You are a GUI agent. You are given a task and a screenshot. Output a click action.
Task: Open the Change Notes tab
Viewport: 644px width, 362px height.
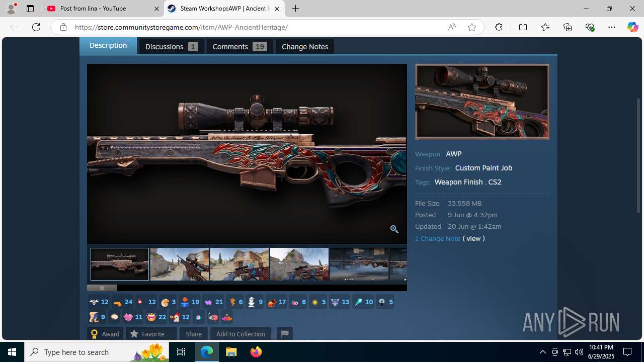[x=305, y=47]
